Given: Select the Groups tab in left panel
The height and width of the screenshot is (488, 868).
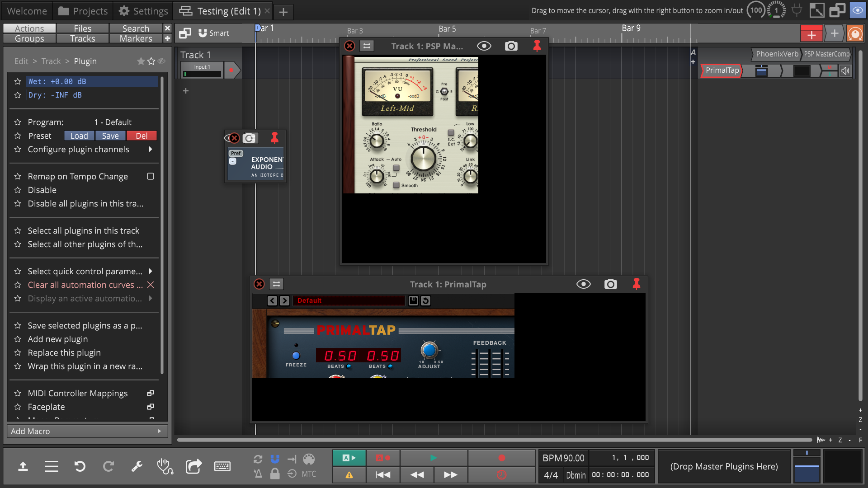Looking at the screenshot, I should [29, 39].
